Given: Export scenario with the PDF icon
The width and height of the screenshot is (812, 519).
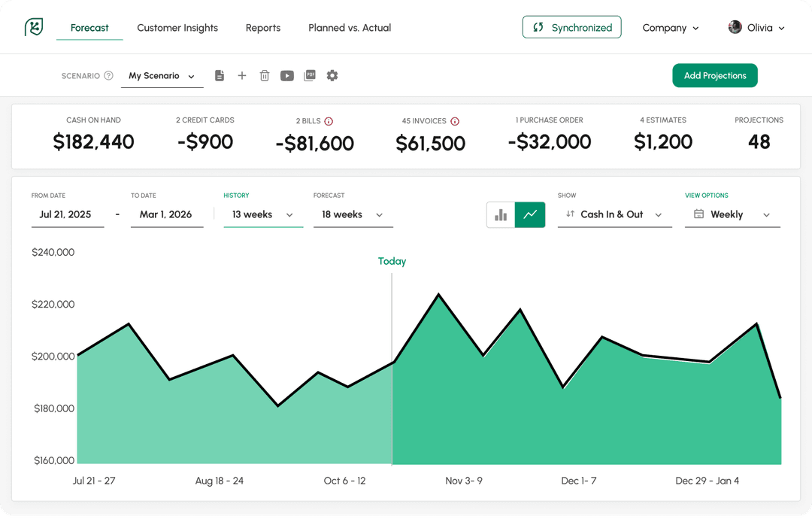Looking at the screenshot, I should 310,76.
